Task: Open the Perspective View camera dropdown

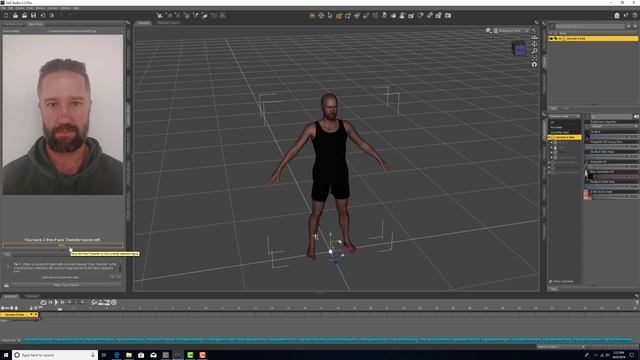Action: [x=512, y=31]
